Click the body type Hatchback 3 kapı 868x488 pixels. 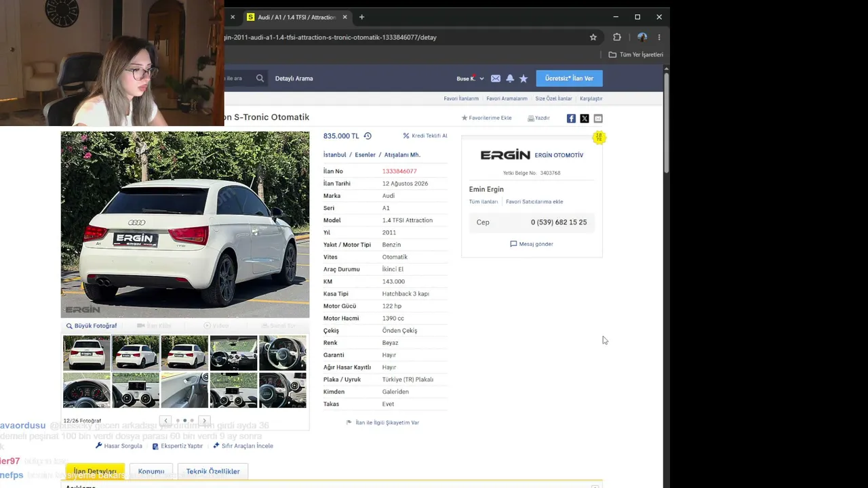pos(406,293)
